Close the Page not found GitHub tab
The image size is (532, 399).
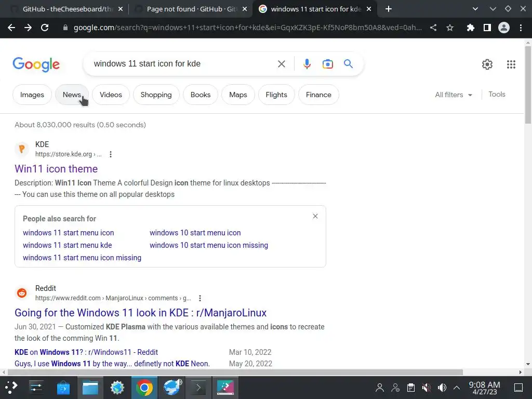[x=245, y=9]
